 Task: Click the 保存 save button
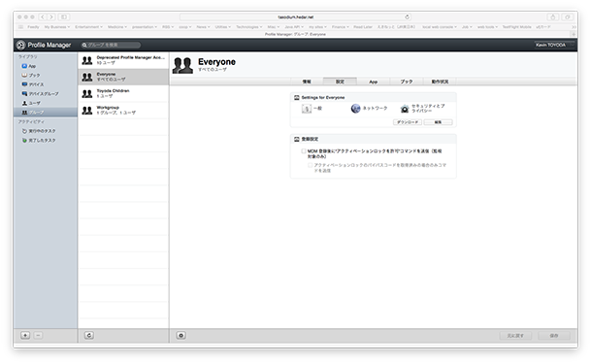554,335
